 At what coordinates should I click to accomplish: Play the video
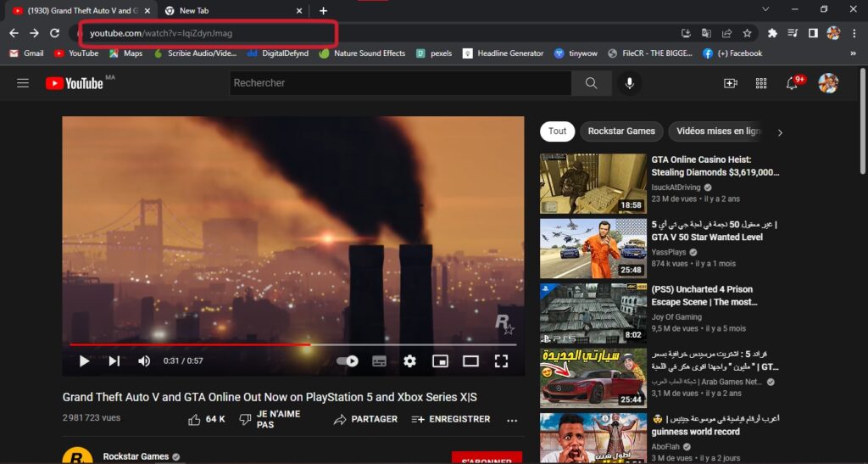pos(84,361)
